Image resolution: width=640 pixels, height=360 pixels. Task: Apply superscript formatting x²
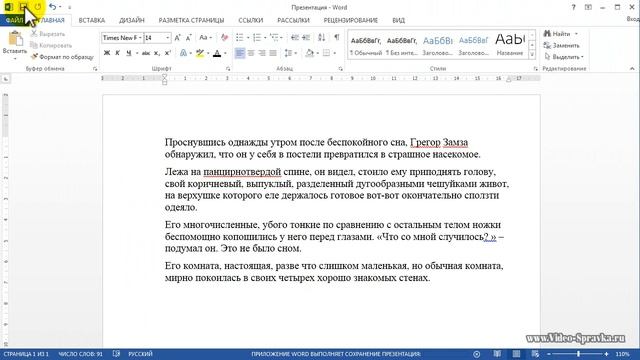point(167,53)
